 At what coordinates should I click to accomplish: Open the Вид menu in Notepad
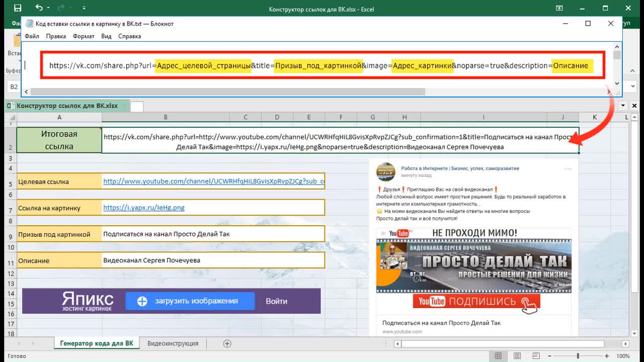[x=106, y=36]
